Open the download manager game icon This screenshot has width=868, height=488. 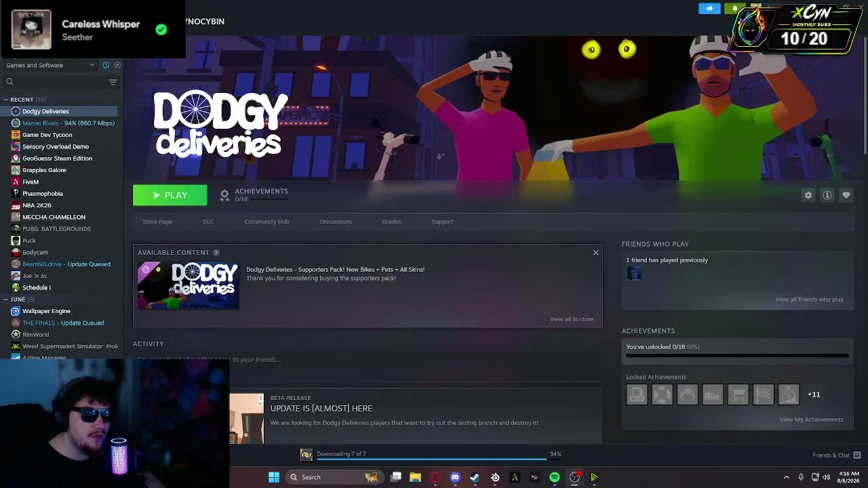[x=307, y=455]
